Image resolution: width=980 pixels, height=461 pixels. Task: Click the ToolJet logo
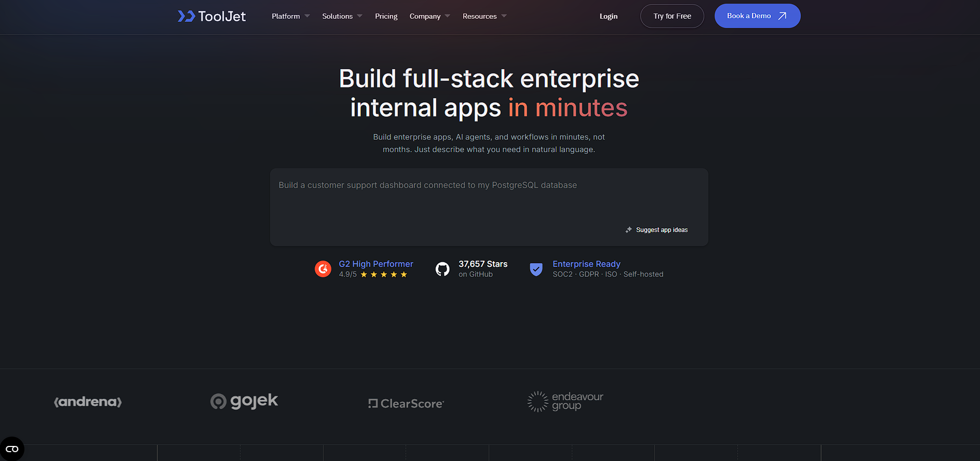[x=211, y=16]
